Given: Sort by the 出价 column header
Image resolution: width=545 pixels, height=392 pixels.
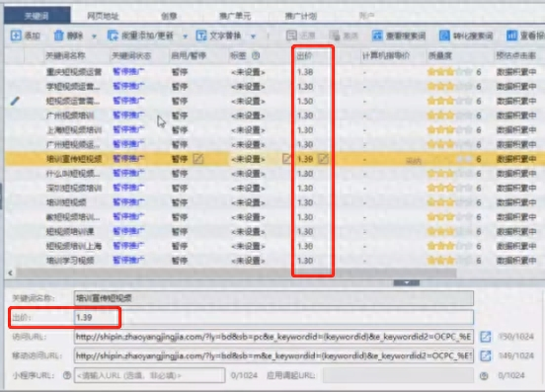Looking at the screenshot, I should click(304, 55).
